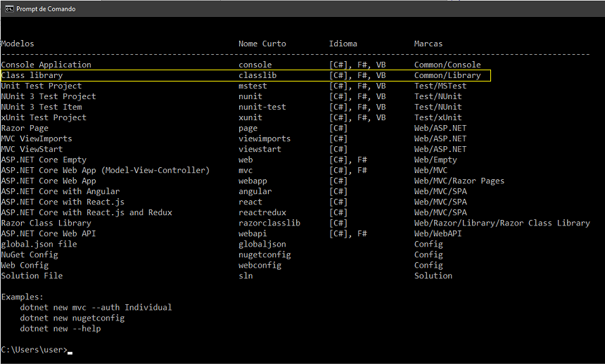Click the 'angular' short name
Image resolution: width=605 pixels, height=364 pixels.
click(x=255, y=191)
